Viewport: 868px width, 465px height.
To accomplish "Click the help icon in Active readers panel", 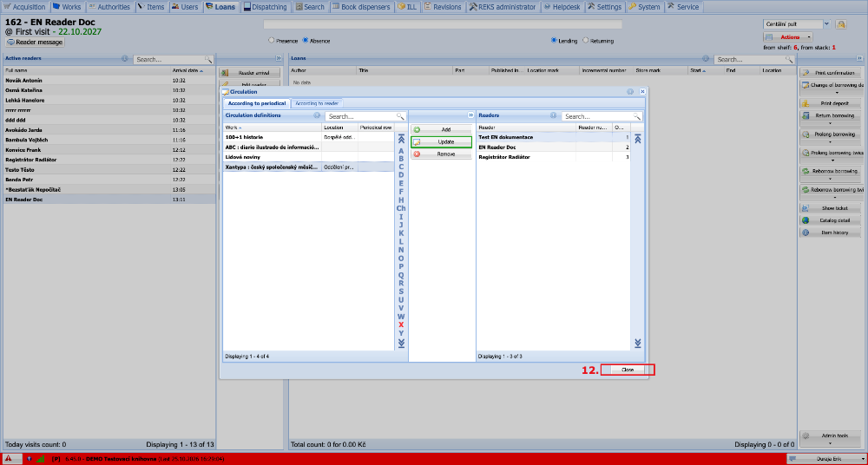I will [x=125, y=58].
